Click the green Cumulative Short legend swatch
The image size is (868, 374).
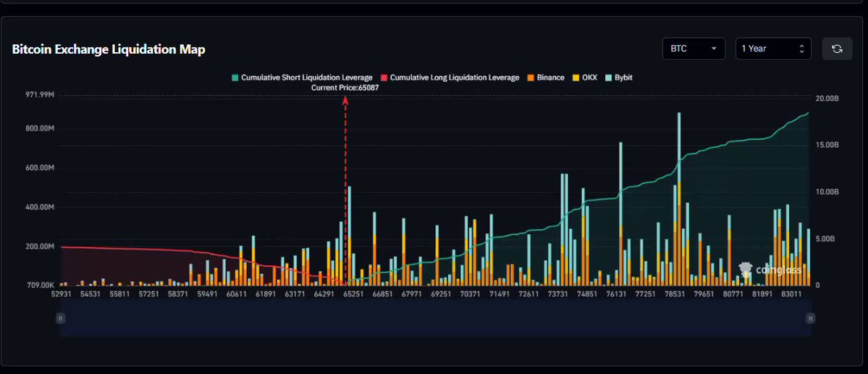tap(235, 78)
